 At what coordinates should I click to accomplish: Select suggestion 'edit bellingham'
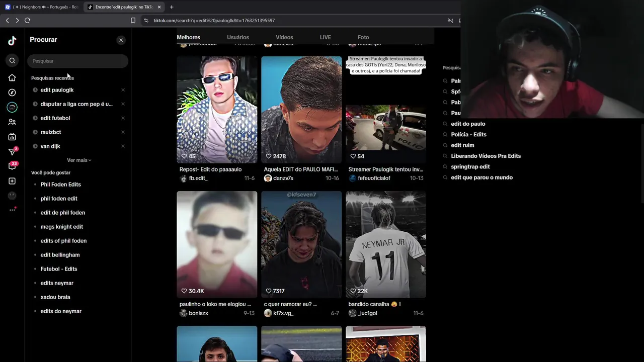pyautogui.click(x=60, y=255)
